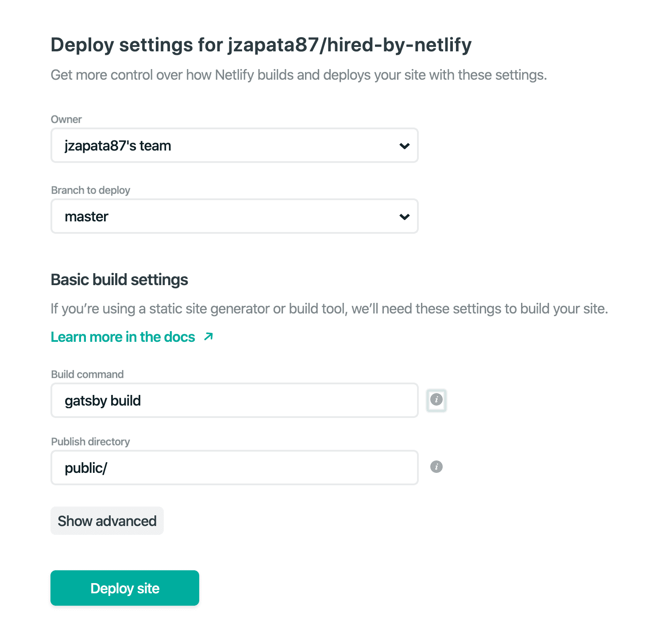Click the external link arrow beside the docs link

click(x=209, y=336)
